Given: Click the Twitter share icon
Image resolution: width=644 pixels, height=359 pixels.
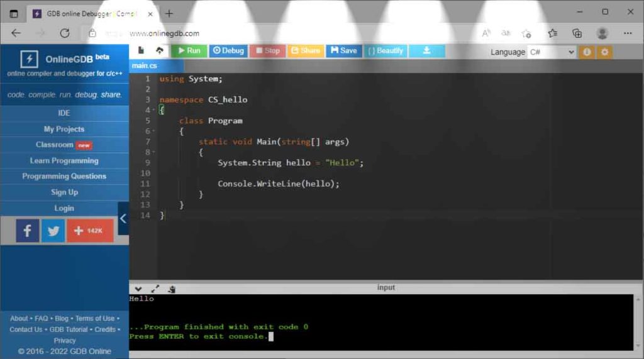Looking at the screenshot, I should pyautogui.click(x=53, y=231).
